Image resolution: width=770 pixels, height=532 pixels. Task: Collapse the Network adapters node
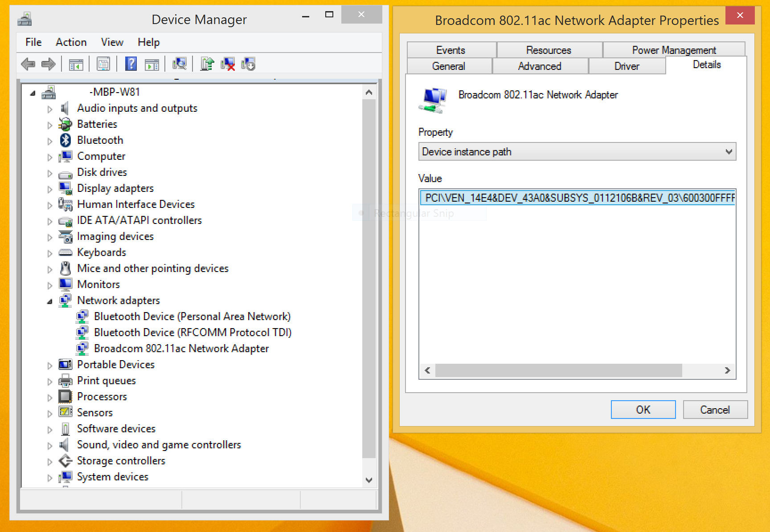(49, 301)
